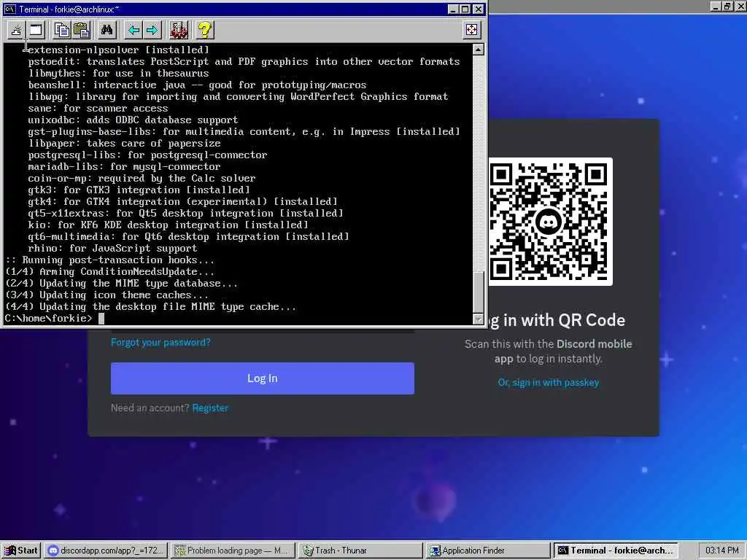Open terminal preferences icon in toolbar
Image resolution: width=747 pixels, height=560 pixels.
click(x=179, y=30)
